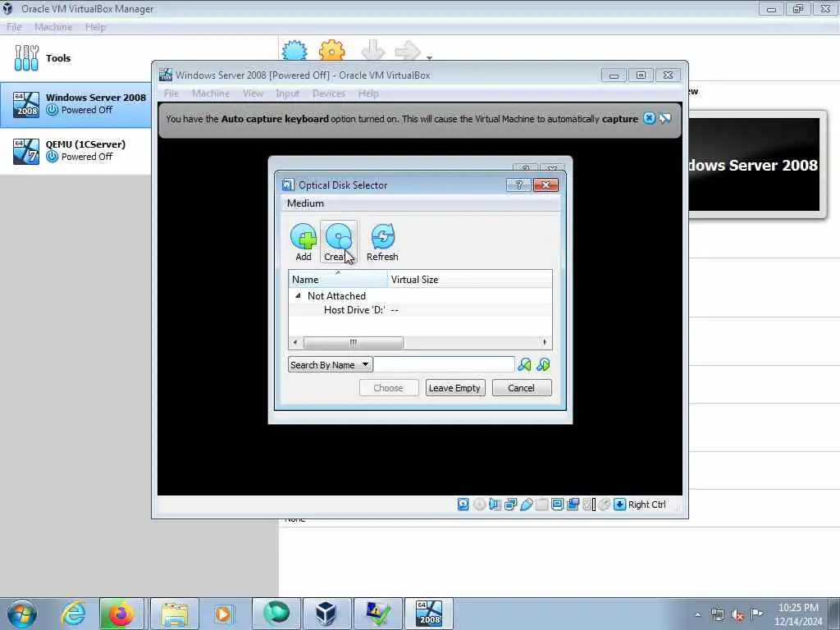
Task: Open Machine menu in the VM window
Action: (211, 94)
